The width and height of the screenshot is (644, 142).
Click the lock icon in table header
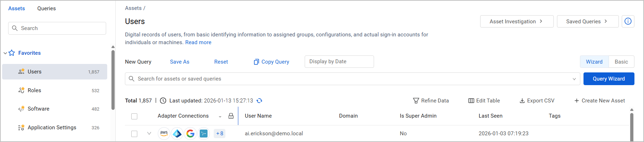point(231,116)
